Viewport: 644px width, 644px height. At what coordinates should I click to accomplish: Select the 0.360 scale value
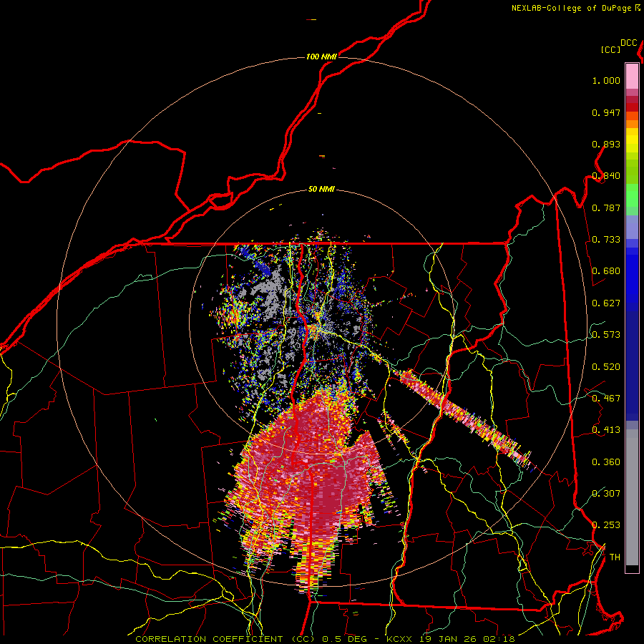point(606,462)
